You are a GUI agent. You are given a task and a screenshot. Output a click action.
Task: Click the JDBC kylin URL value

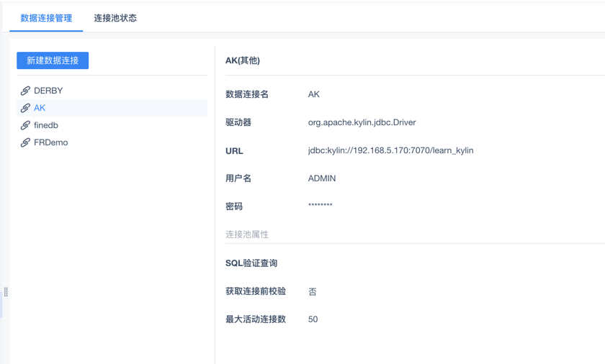[390, 150]
